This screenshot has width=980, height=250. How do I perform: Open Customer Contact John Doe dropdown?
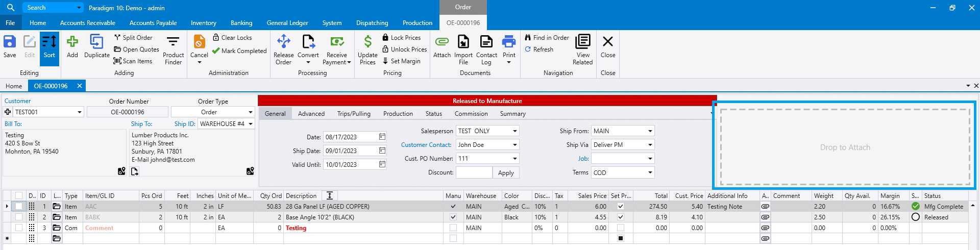coord(515,145)
